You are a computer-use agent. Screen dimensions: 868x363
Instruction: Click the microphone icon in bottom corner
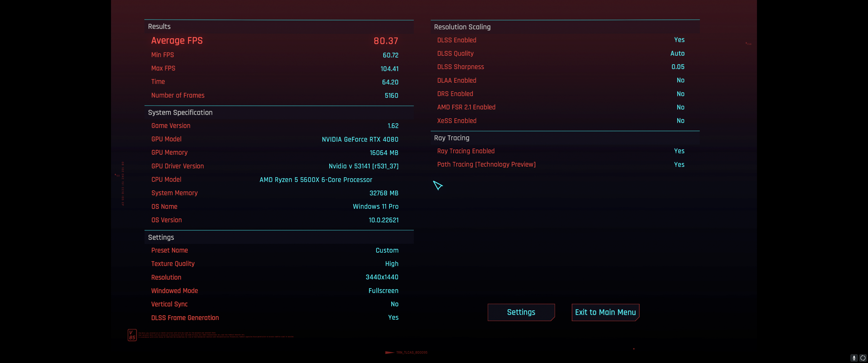(x=854, y=358)
